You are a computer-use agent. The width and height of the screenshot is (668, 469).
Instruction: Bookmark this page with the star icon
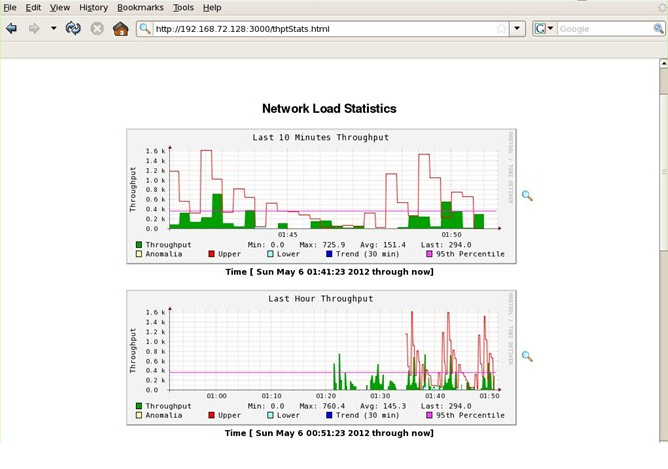[502, 29]
